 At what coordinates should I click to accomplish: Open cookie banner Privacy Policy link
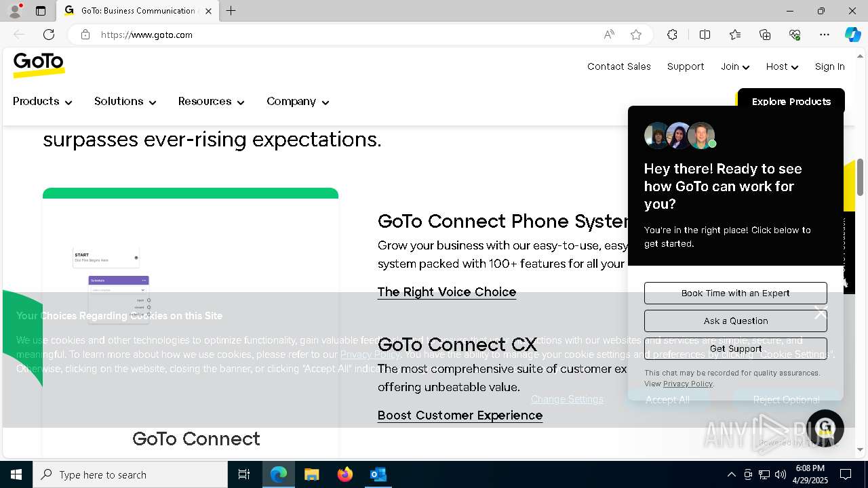[370, 354]
